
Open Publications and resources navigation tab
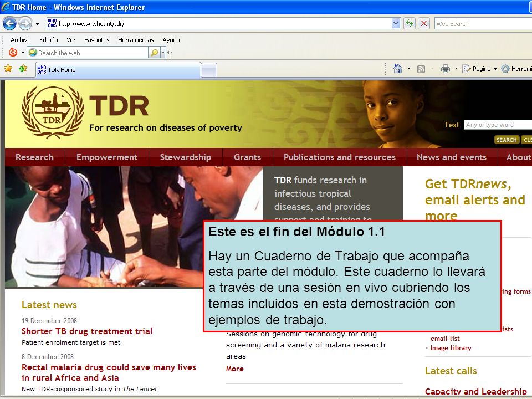coord(340,157)
